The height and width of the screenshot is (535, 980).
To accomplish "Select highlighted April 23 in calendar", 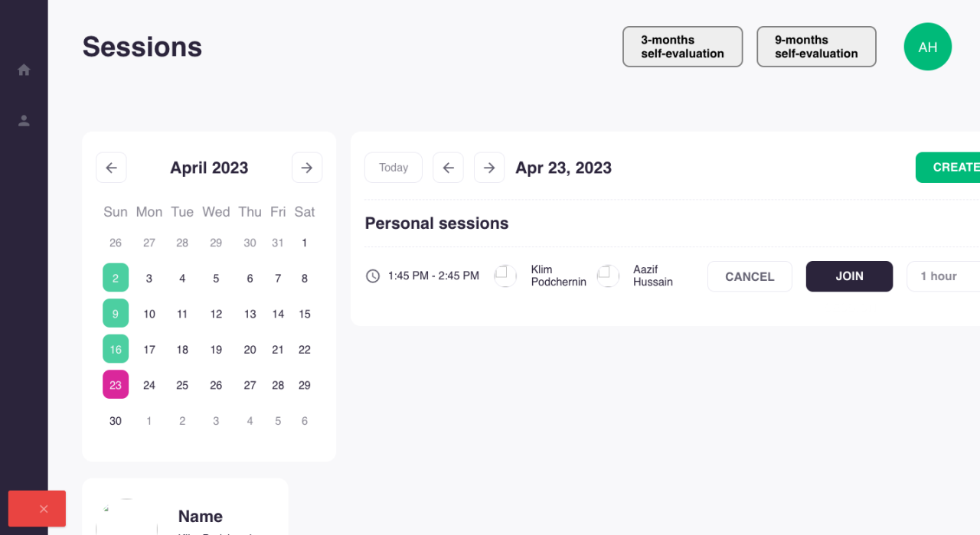I will coord(116,385).
